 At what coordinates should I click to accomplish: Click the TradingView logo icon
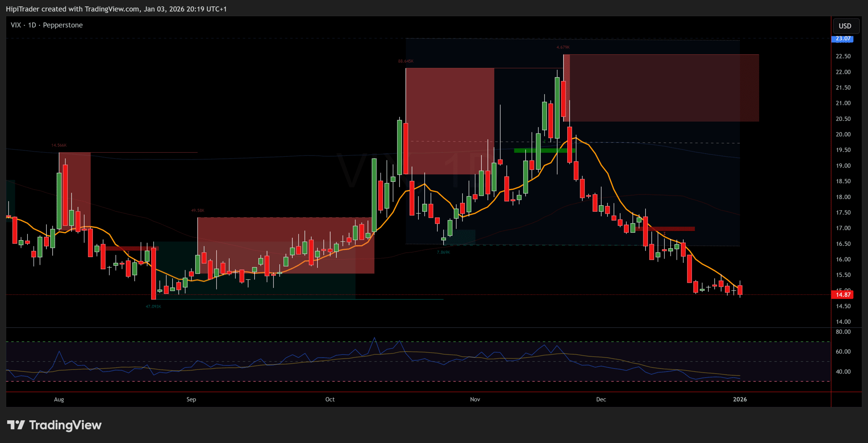pos(16,425)
